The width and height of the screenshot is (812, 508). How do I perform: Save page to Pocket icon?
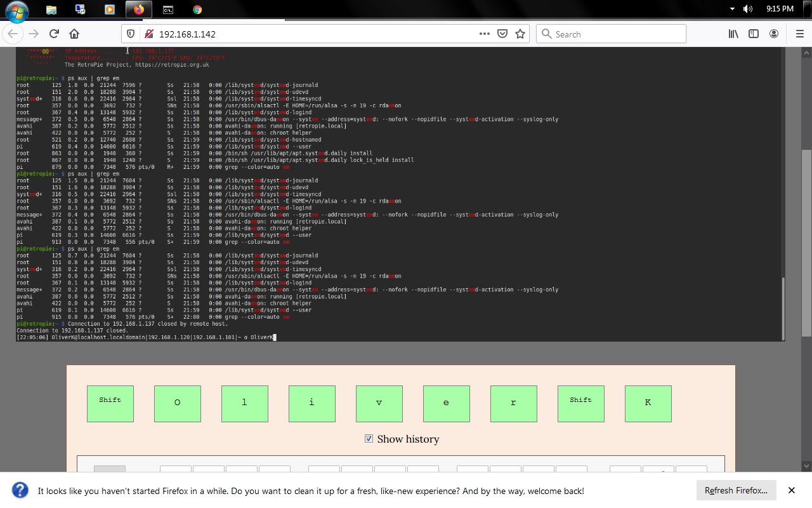pyautogui.click(x=503, y=34)
